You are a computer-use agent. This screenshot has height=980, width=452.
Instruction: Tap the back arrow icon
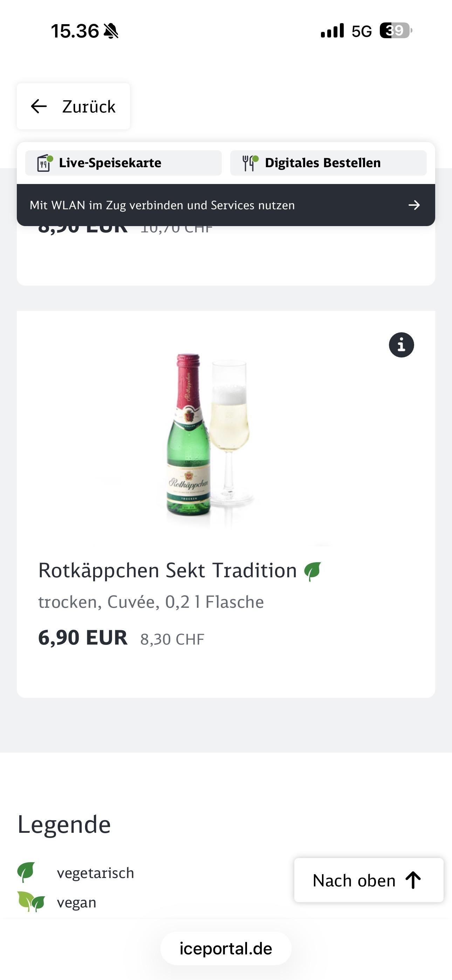click(39, 107)
